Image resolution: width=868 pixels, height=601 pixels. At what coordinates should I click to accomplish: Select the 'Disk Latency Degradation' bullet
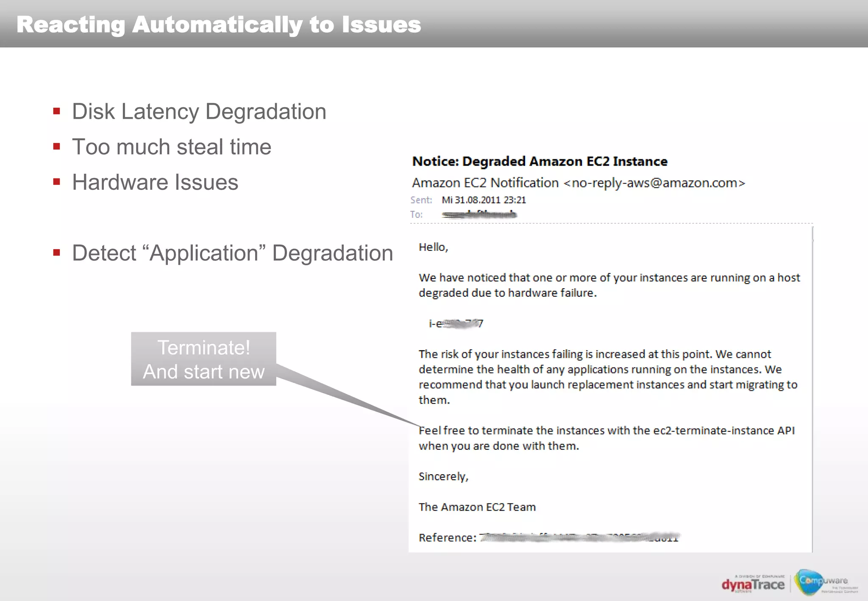[x=199, y=111]
